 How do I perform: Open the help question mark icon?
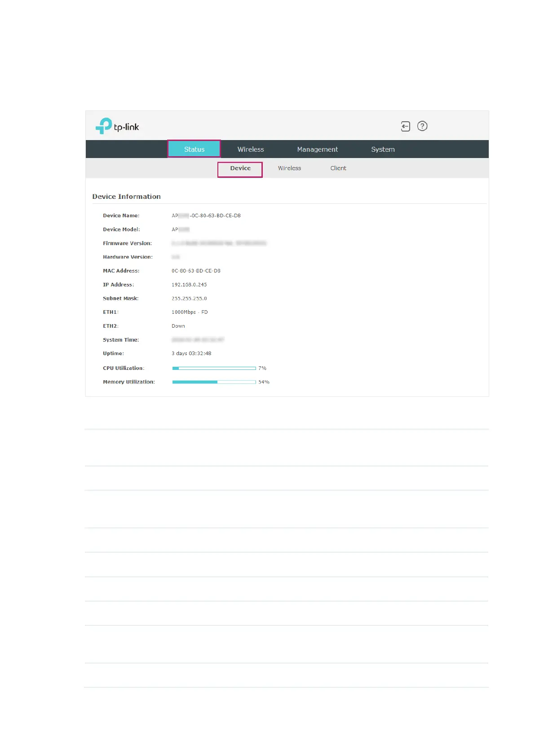pyautogui.click(x=422, y=126)
